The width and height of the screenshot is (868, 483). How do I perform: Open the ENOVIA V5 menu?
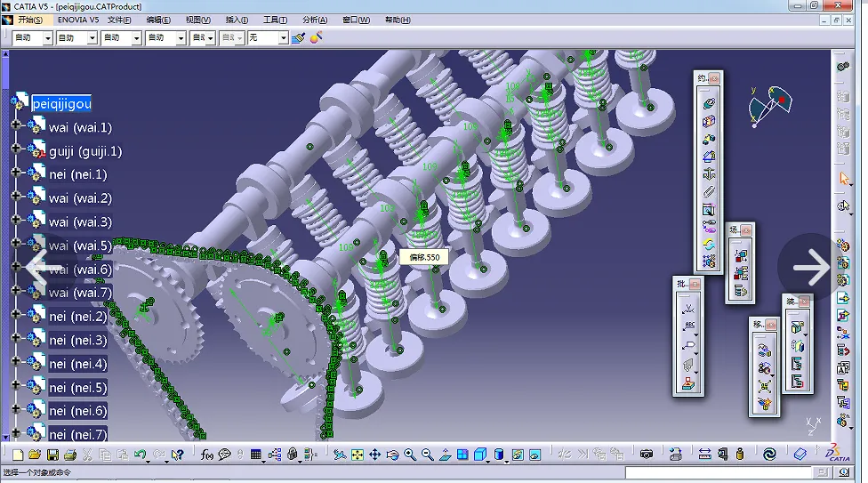78,20
